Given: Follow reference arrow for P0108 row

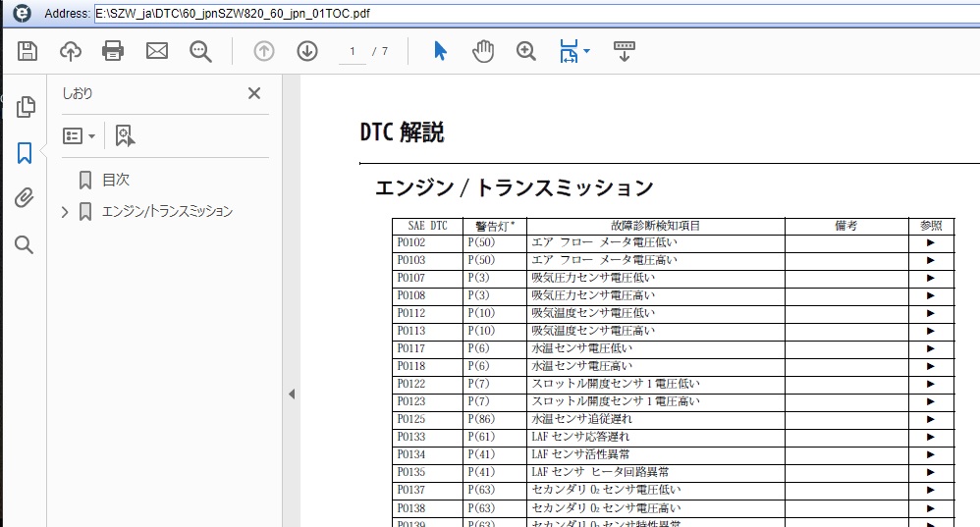Looking at the screenshot, I should (931, 295).
